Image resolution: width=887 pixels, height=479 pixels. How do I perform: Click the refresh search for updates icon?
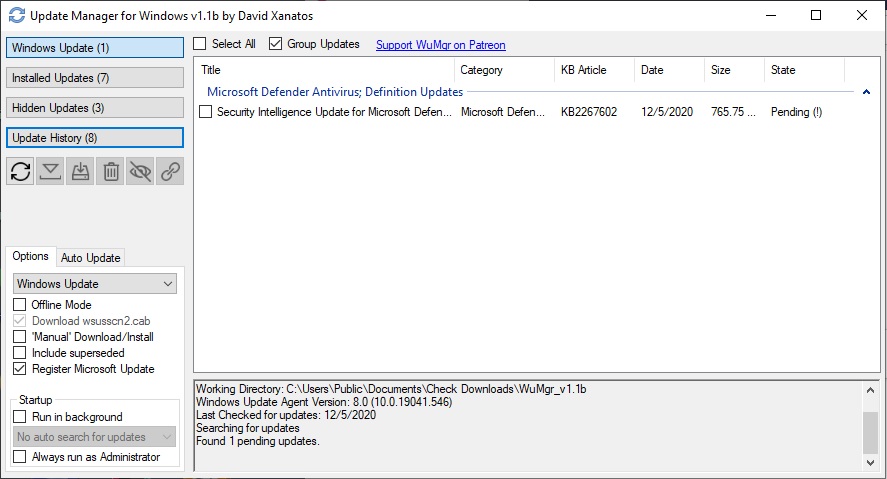click(x=20, y=172)
